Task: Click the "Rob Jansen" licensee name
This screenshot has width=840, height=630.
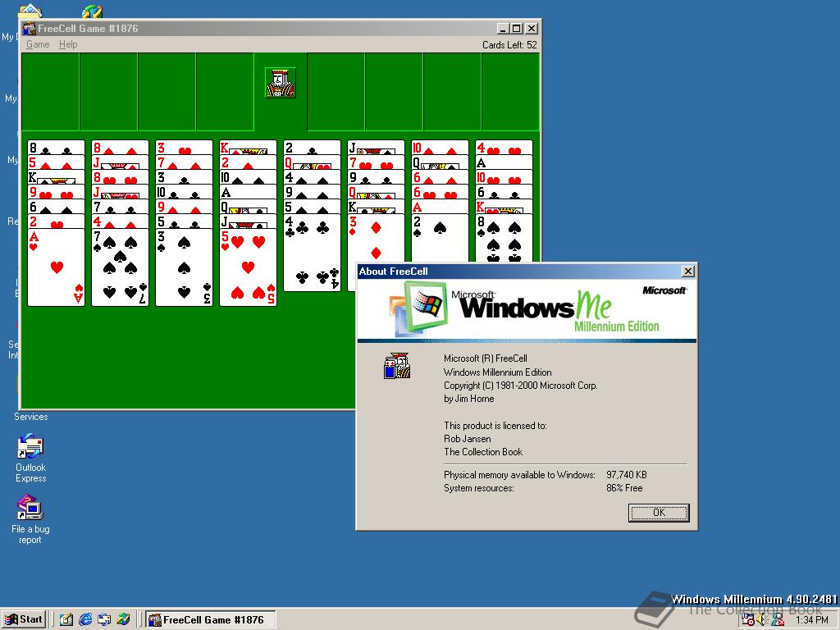Action: [x=467, y=439]
